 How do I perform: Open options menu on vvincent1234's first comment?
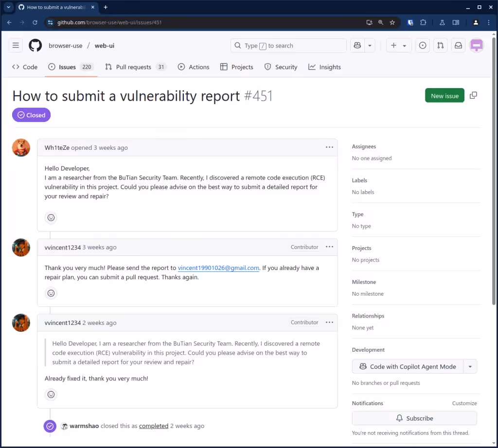coord(329,247)
